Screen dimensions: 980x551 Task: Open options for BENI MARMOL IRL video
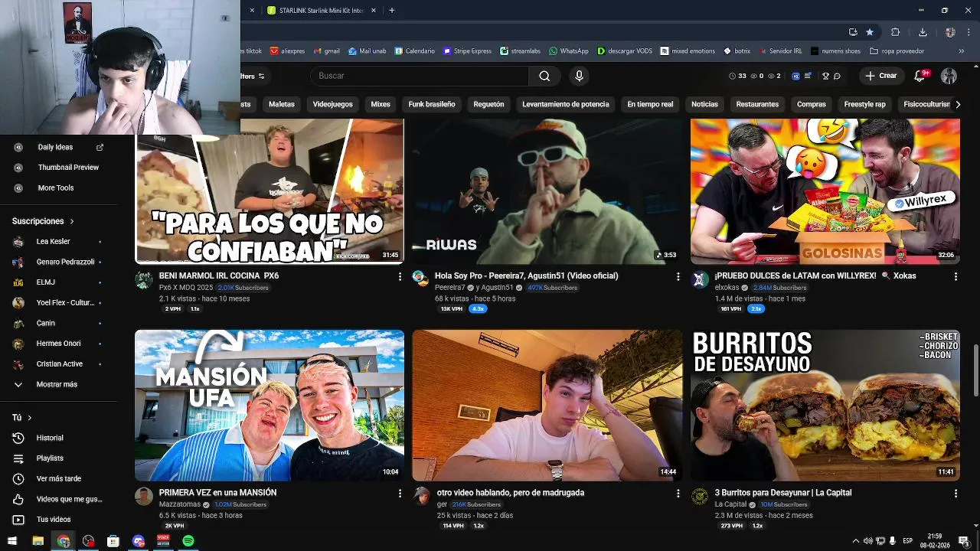tap(400, 276)
